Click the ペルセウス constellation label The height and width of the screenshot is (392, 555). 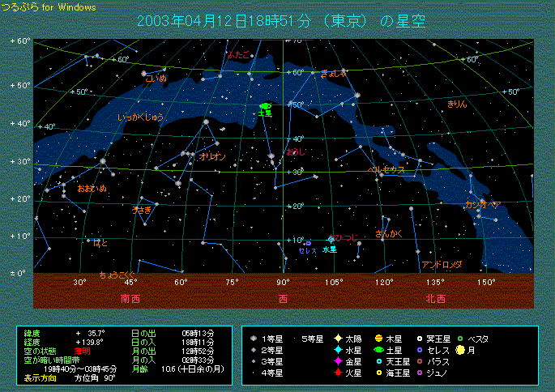tap(386, 170)
